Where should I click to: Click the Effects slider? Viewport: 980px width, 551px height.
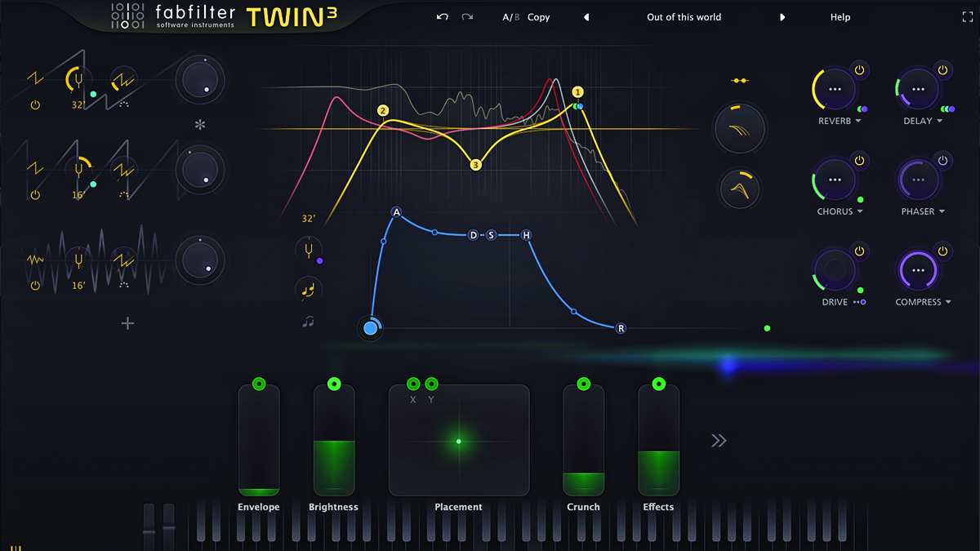tap(658, 441)
